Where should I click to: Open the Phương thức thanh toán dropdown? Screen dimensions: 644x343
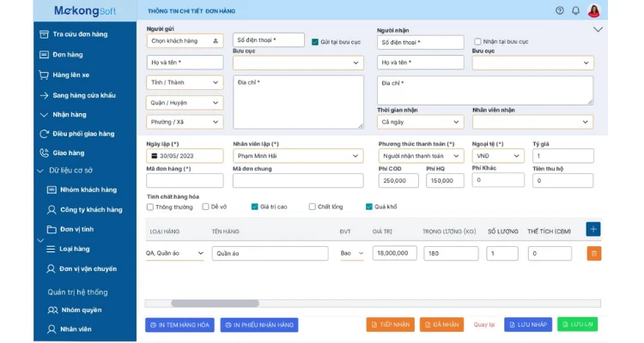click(x=421, y=156)
